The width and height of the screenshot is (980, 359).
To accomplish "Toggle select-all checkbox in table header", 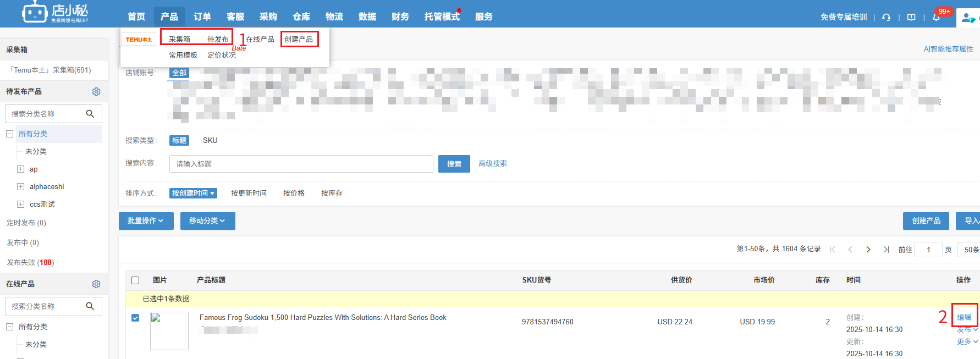I will pos(135,280).
